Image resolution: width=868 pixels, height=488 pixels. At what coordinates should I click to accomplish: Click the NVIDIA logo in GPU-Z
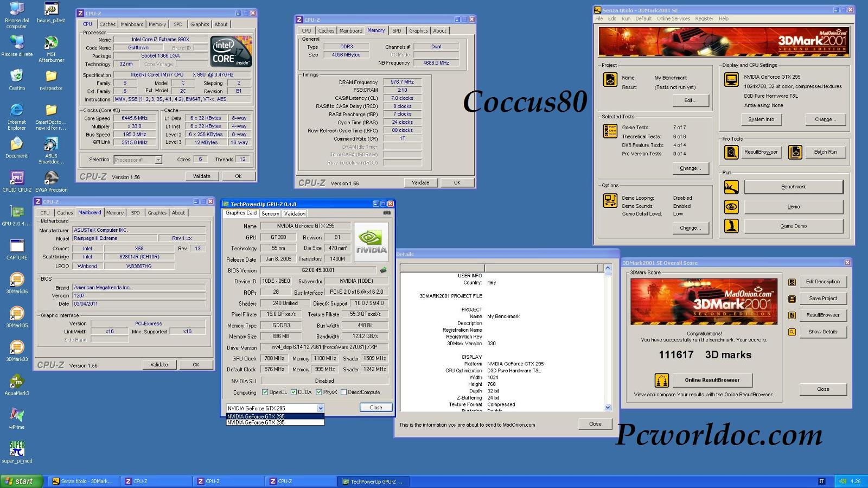click(x=372, y=242)
